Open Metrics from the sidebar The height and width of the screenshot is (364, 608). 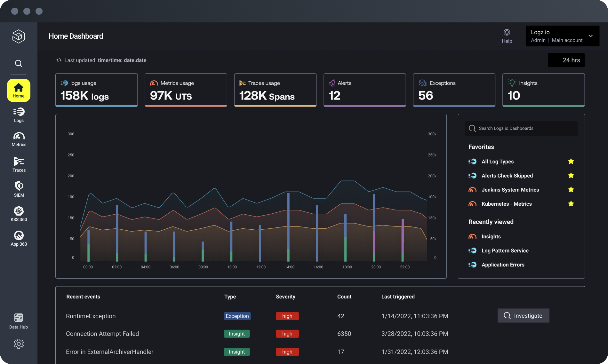[19, 139]
